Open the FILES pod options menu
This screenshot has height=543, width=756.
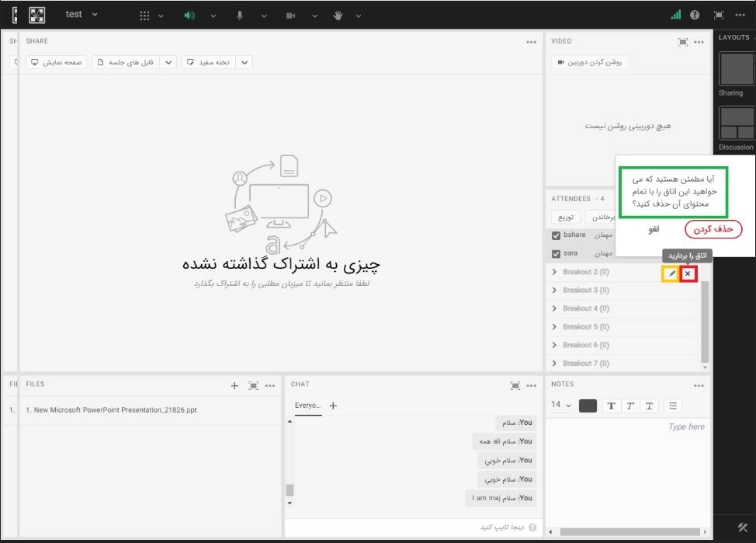270,385
